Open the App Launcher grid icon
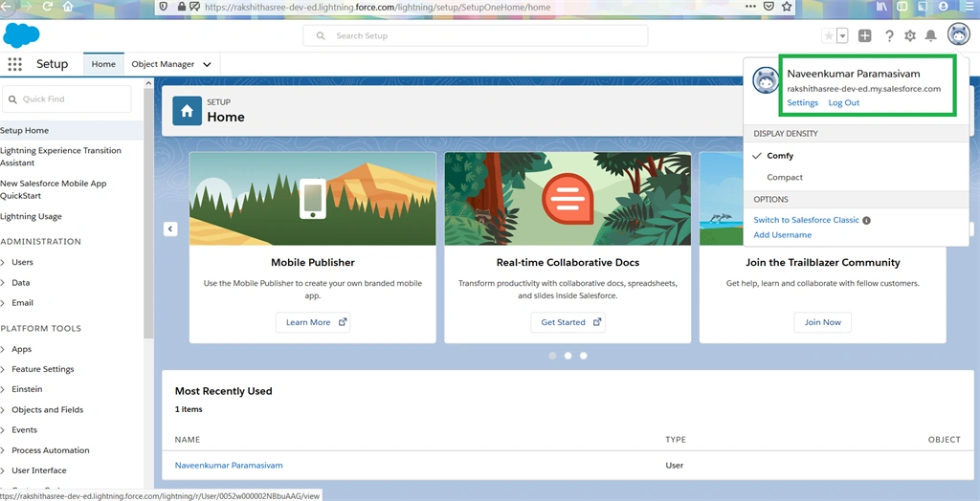This screenshot has height=501, width=980. (15, 64)
